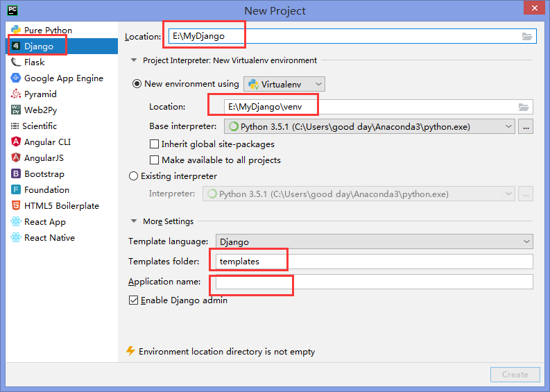The height and width of the screenshot is (392, 550).
Task: Select Pure Python project type
Action: click(x=62, y=31)
